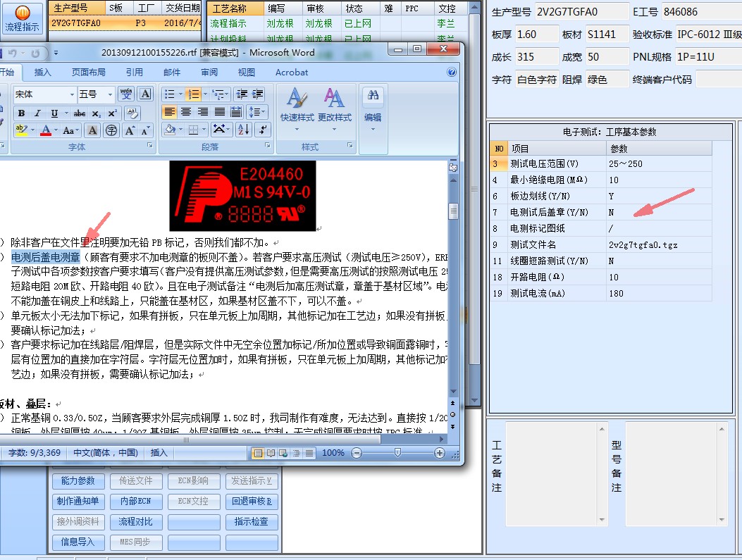Open the 插入 ribbon tab

point(42,72)
